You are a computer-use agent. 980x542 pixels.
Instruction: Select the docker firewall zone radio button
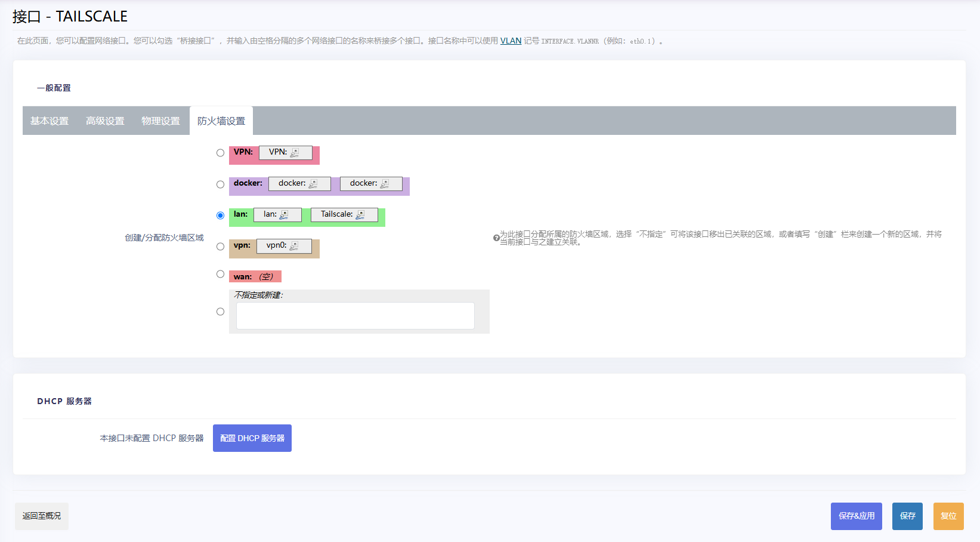click(220, 184)
